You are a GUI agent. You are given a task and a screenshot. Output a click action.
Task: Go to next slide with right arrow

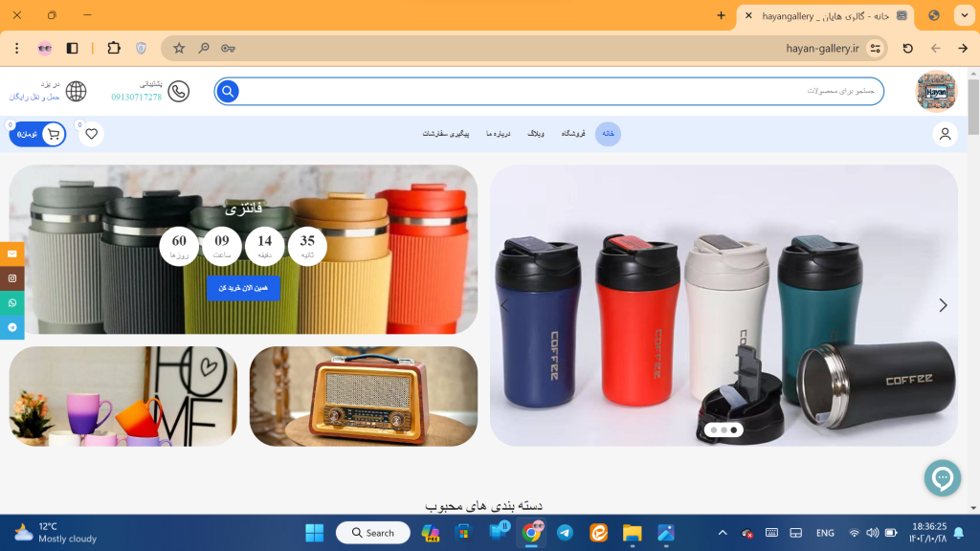tap(943, 305)
